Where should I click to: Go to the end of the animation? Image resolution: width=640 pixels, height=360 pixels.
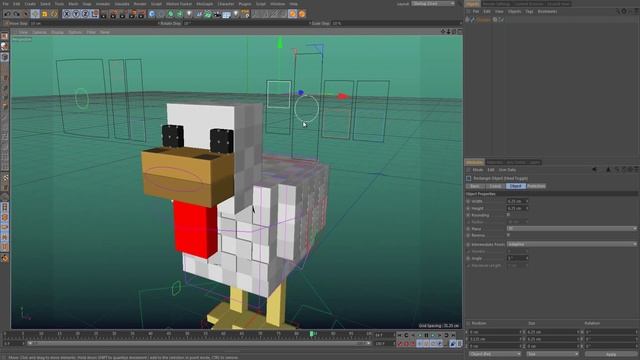(x=453, y=335)
